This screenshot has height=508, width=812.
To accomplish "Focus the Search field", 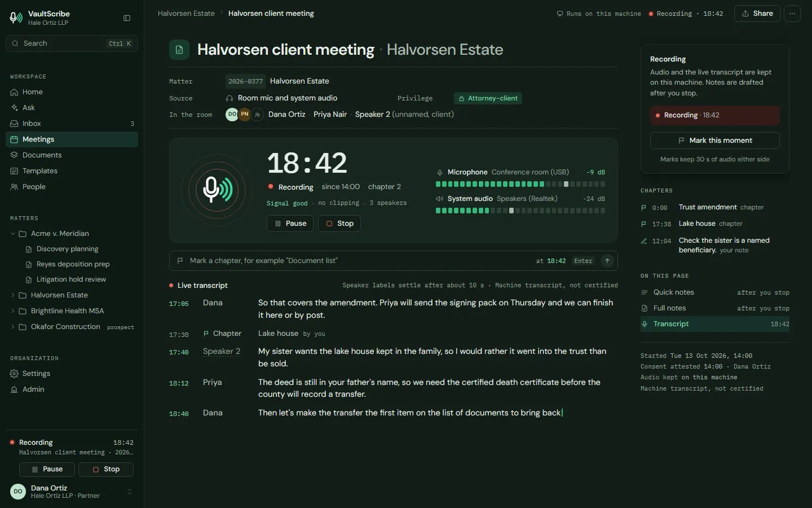I will point(72,43).
